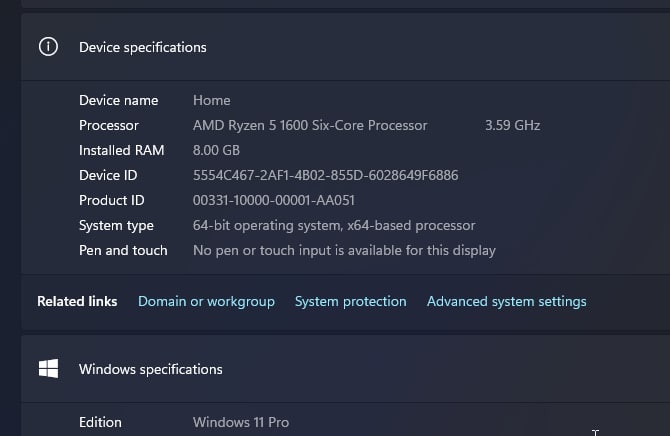
Task: Click the "Installed RAM" label
Action: (x=122, y=150)
